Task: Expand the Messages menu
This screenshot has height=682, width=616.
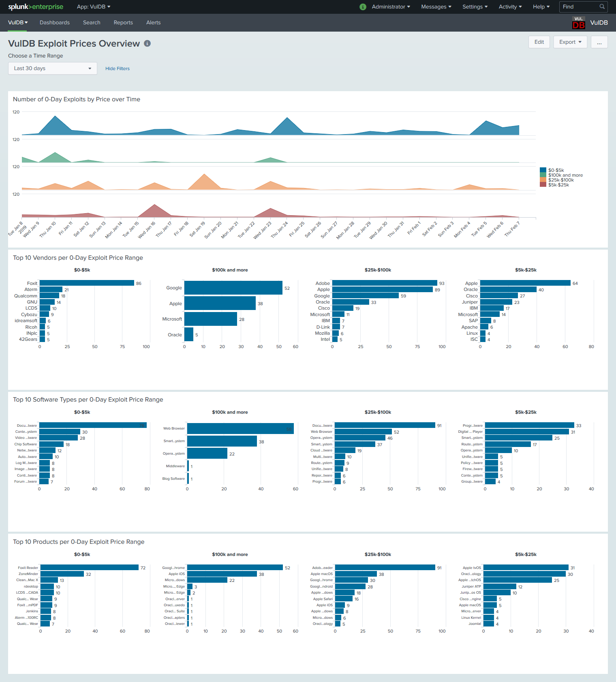Action: pos(436,7)
